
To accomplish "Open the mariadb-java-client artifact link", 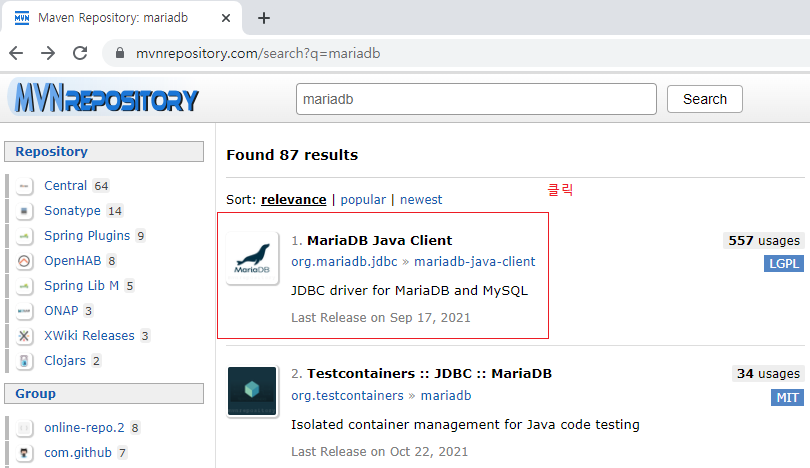I will [x=474, y=261].
